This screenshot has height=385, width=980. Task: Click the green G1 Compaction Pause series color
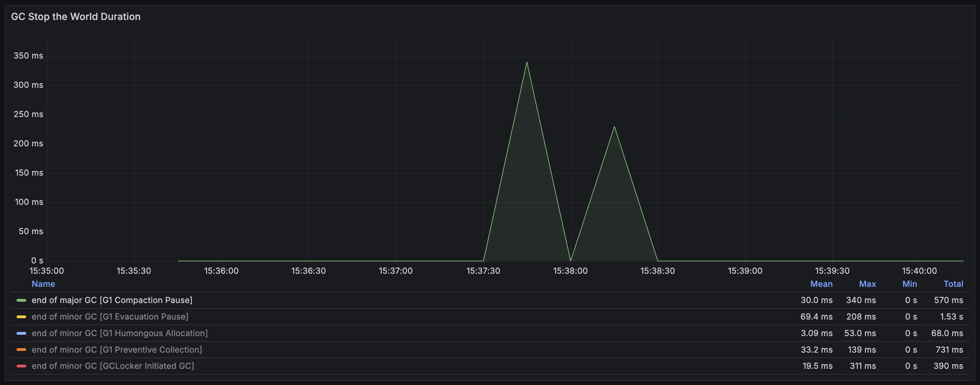(21, 300)
